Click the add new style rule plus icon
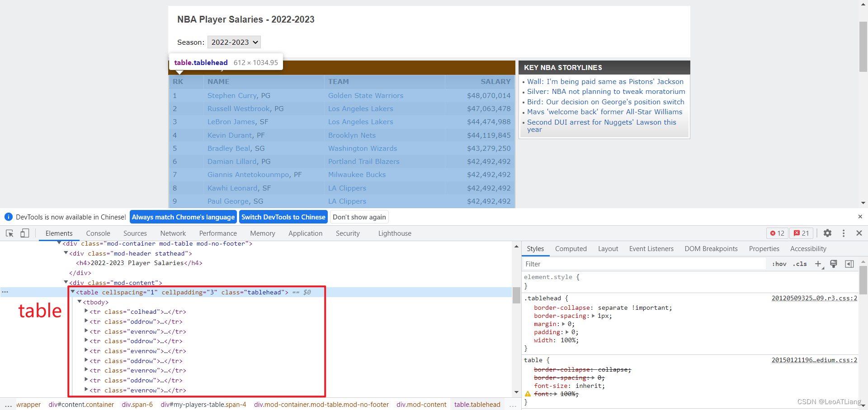868x410 pixels. (818, 264)
